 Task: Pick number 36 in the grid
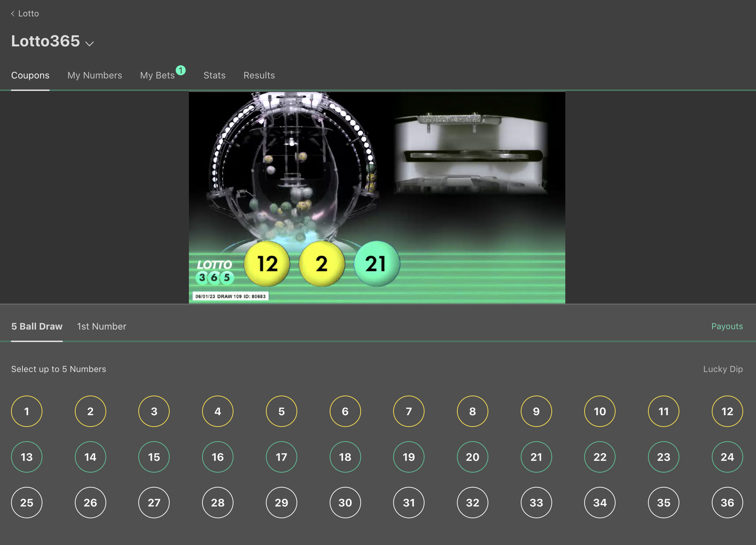click(727, 503)
